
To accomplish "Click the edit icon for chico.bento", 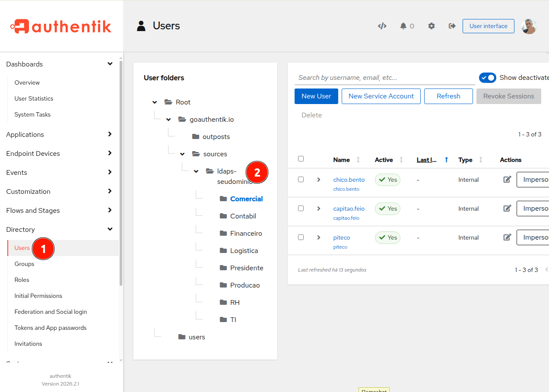I will 507,180.
